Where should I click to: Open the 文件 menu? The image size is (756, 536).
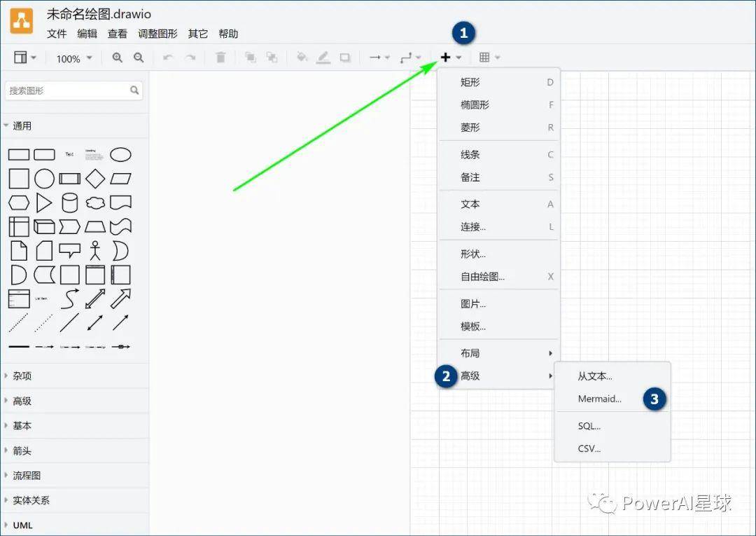tap(57, 34)
